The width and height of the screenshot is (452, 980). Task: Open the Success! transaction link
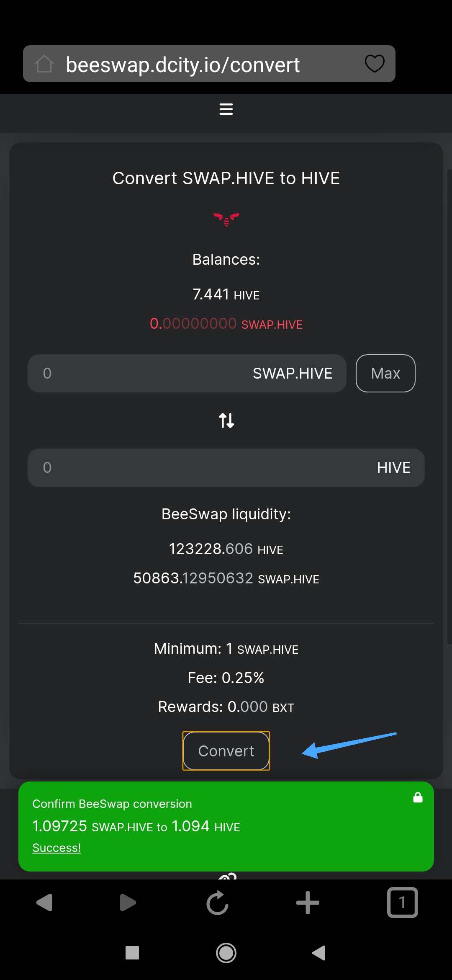point(56,848)
